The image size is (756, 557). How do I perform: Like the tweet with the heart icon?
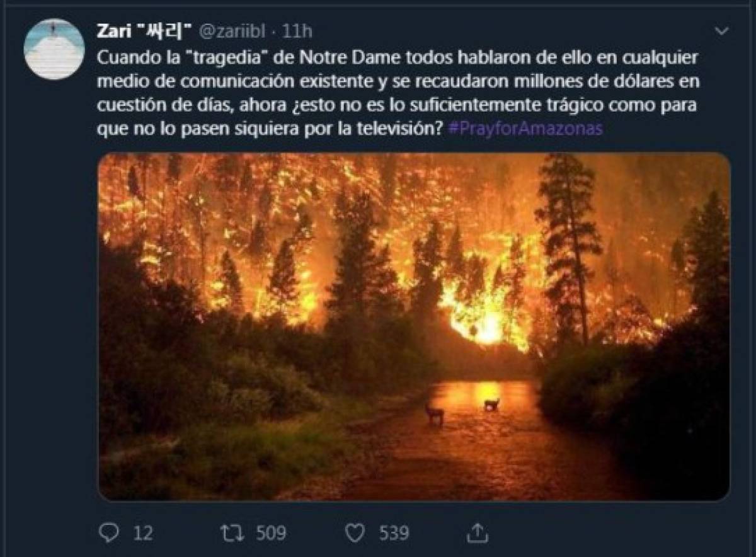pyautogui.click(x=356, y=533)
